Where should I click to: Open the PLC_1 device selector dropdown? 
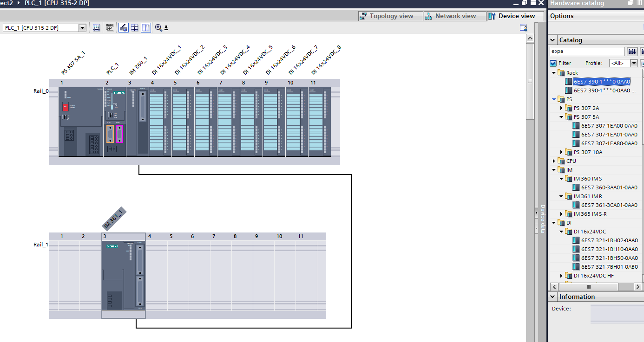tap(83, 28)
